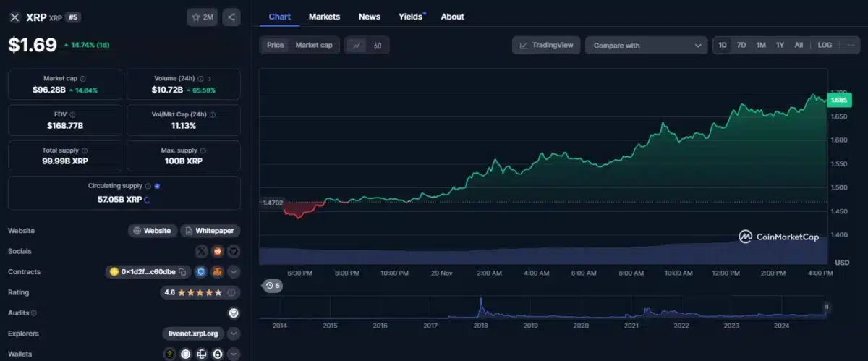
Task: Select the line chart style
Action: point(357,46)
